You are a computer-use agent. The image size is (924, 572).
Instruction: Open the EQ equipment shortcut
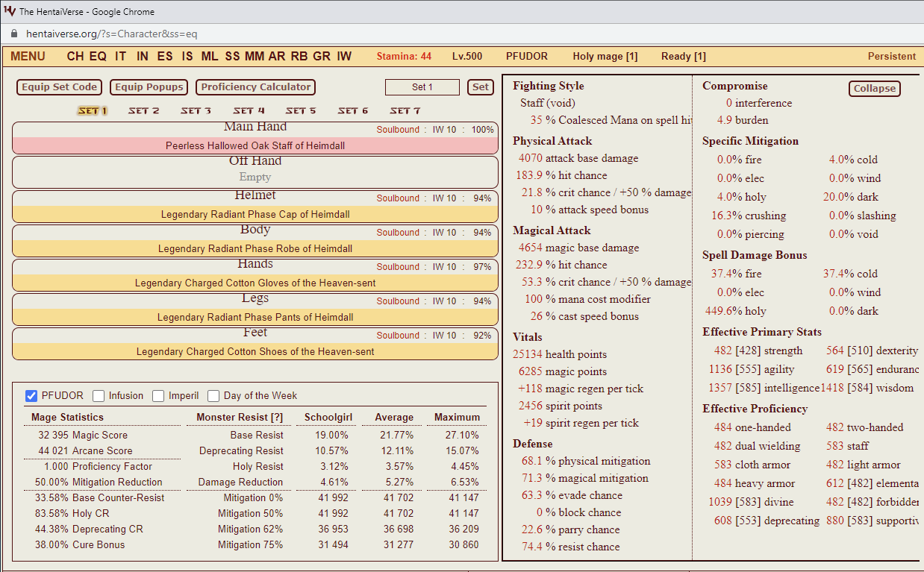coord(98,57)
